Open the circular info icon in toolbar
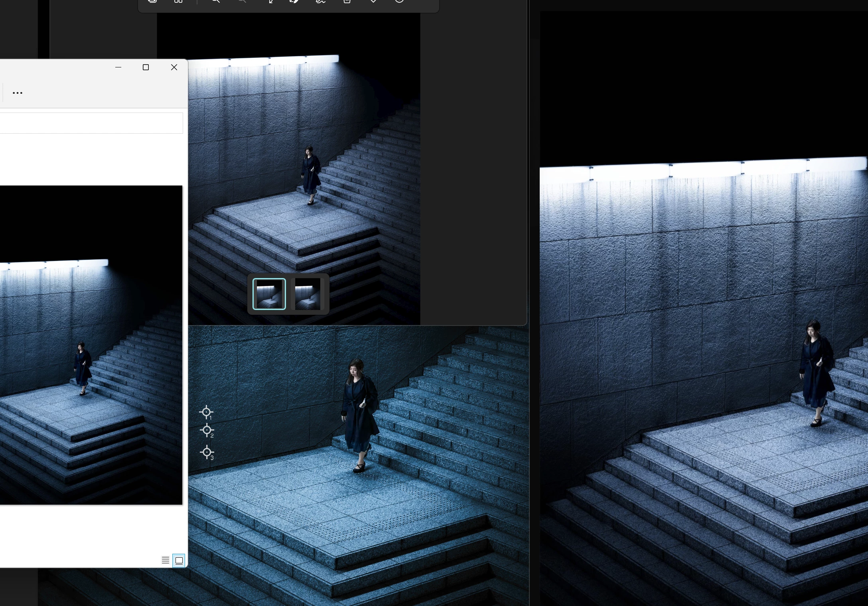This screenshot has height=606, width=868. click(399, 1)
